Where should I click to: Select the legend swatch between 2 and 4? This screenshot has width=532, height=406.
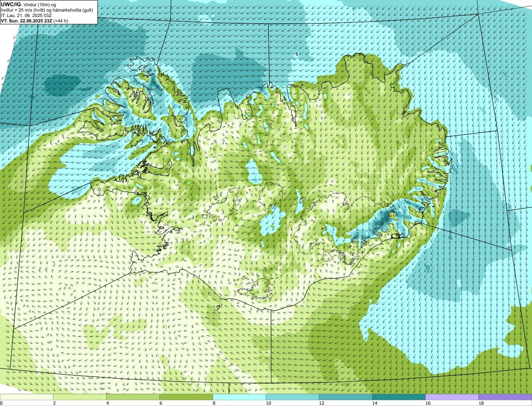pyautogui.click(x=80, y=397)
